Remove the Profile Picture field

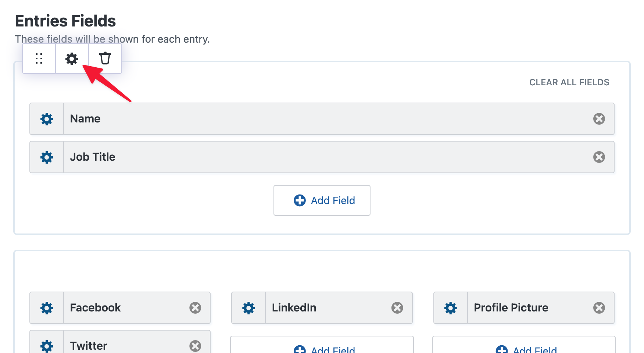[600, 308]
